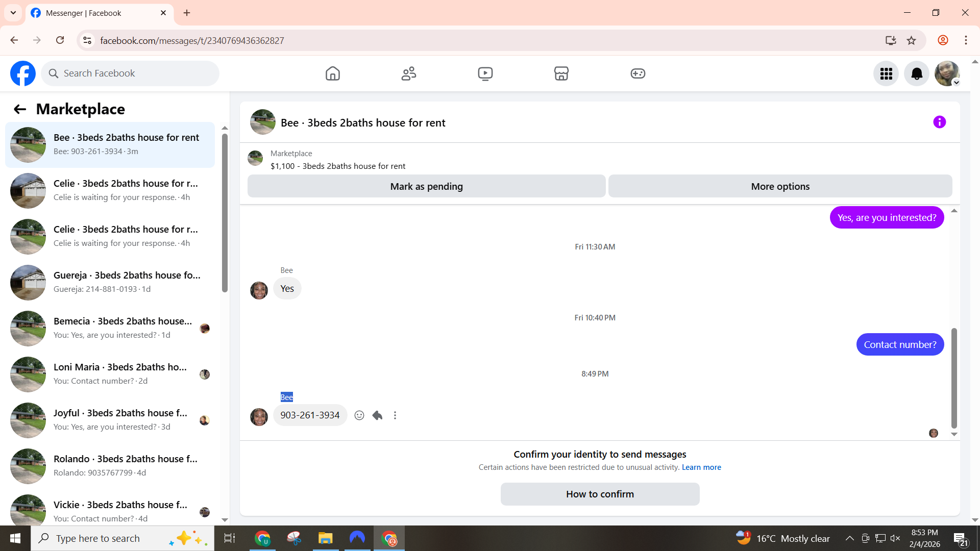This screenshot has width=980, height=551.
Task: Open more options for phone message
Action: pos(395,415)
